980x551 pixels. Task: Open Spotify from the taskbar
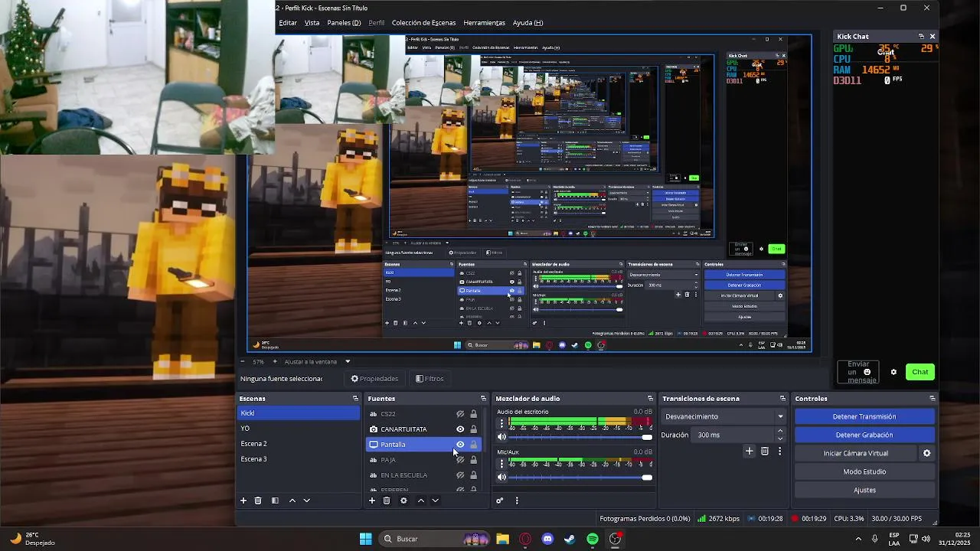(593, 539)
